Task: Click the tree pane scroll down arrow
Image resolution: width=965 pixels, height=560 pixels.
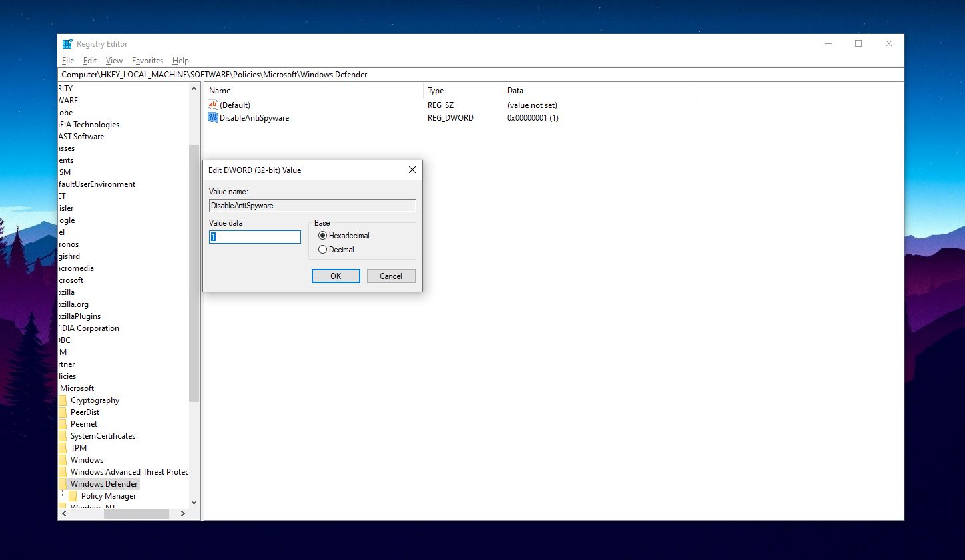Action: [194, 503]
